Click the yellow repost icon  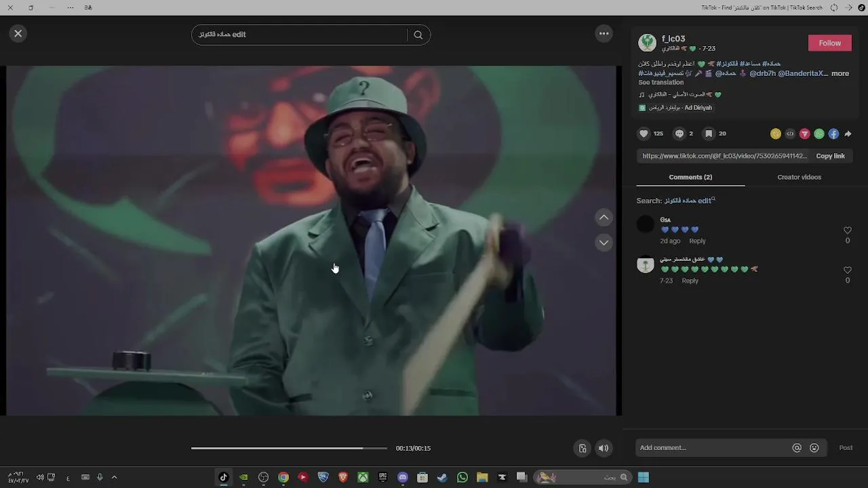coord(776,134)
